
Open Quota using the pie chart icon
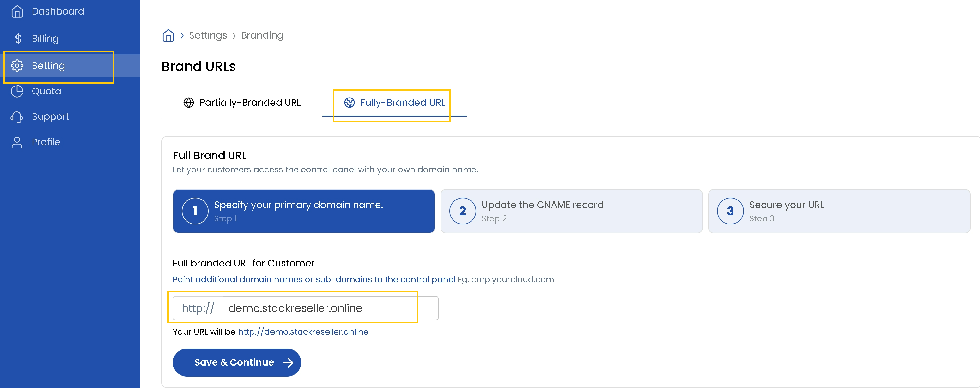17,91
